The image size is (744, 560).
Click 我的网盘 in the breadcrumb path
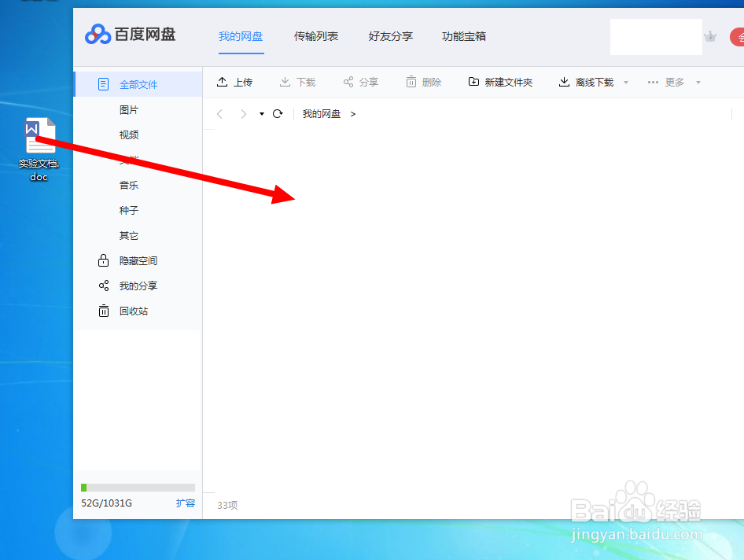click(x=322, y=114)
